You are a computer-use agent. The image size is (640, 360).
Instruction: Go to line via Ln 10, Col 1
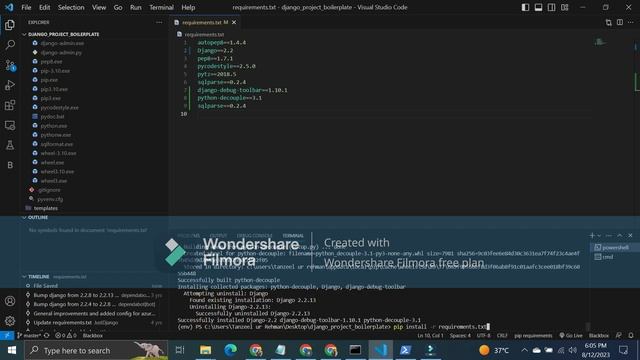coord(430,336)
